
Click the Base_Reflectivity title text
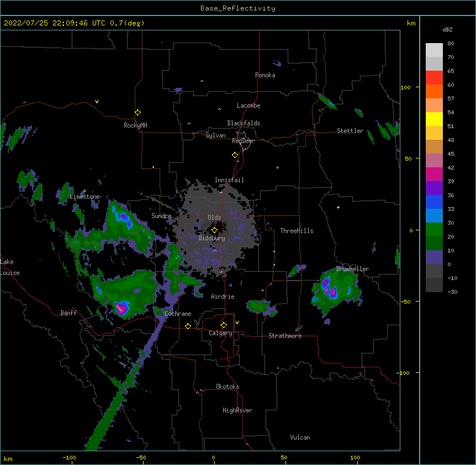coord(238,8)
